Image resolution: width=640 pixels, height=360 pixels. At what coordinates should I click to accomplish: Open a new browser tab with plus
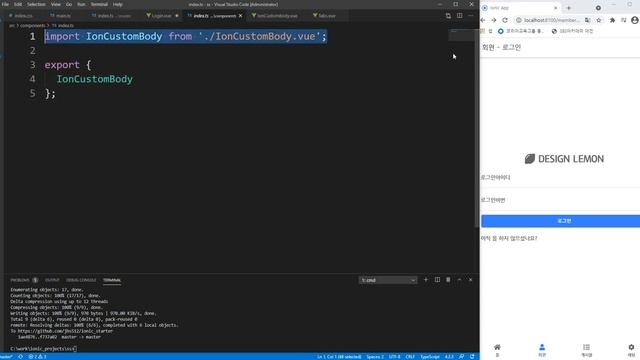coord(569,8)
